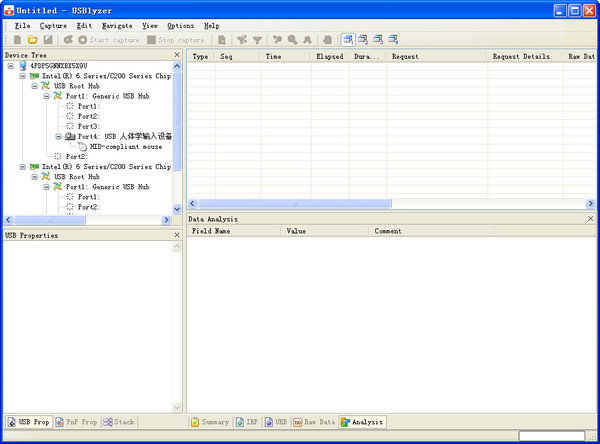Click the document icon right of Stop capture
Viewport: 600px width, 444px height.
click(x=222, y=40)
